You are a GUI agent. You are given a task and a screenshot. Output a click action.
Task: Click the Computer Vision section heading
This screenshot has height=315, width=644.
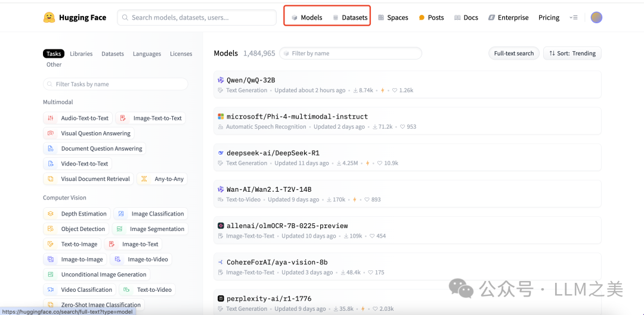click(x=64, y=198)
